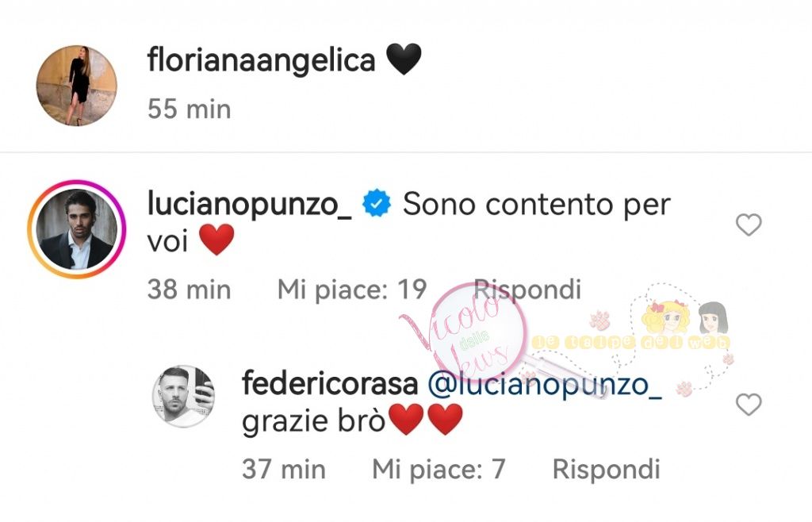812x522 pixels.
Task: Show who liked via Mi piace: 19
Action: 352,289
